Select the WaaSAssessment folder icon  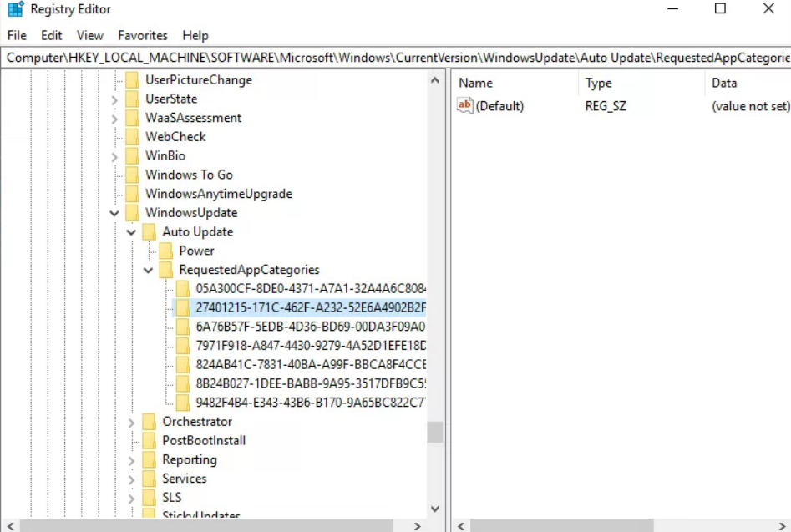[x=132, y=118]
